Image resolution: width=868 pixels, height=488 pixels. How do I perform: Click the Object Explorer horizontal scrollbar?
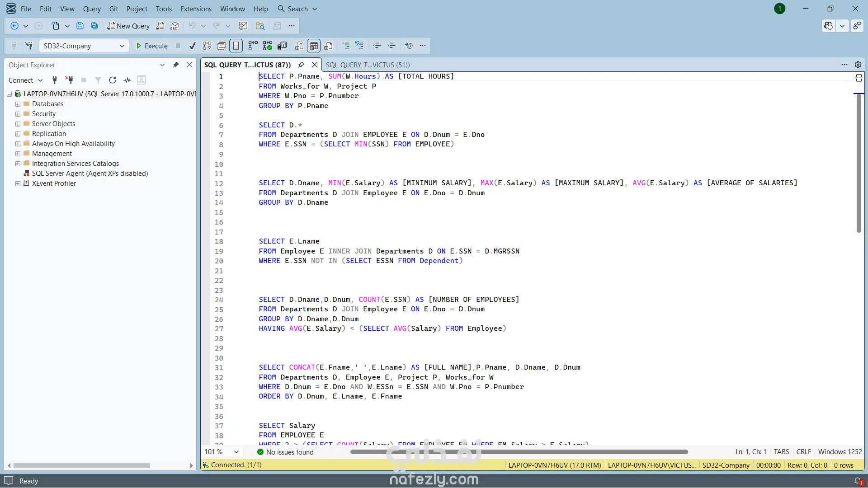click(82, 465)
